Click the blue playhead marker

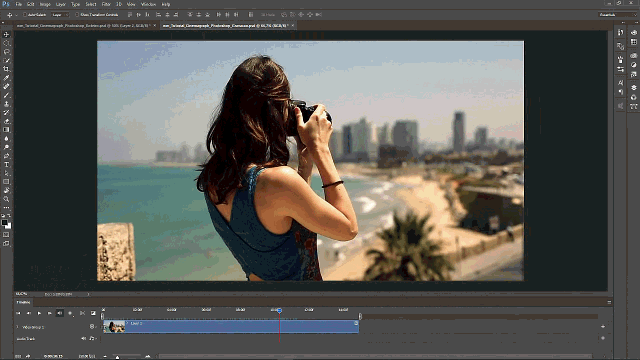[x=279, y=311]
